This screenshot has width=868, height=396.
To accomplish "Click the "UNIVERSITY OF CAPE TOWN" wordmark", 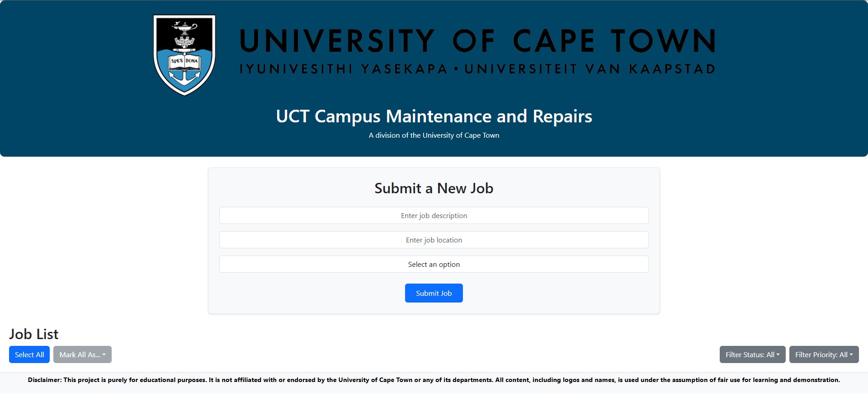I will [477, 41].
